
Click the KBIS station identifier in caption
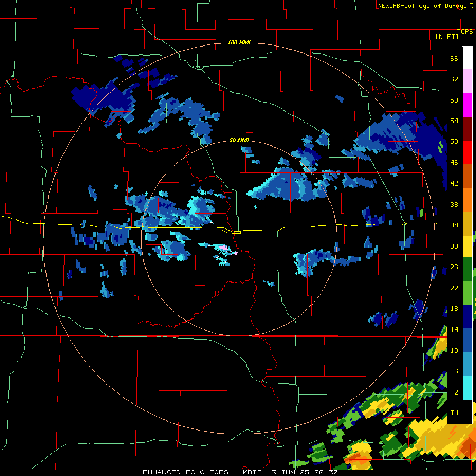coord(254,472)
